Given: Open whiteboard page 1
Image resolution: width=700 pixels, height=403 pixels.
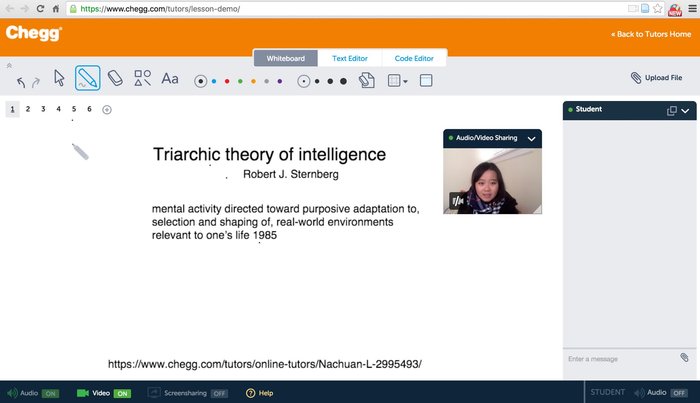Looking at the screenshot, I should (12, 109).
